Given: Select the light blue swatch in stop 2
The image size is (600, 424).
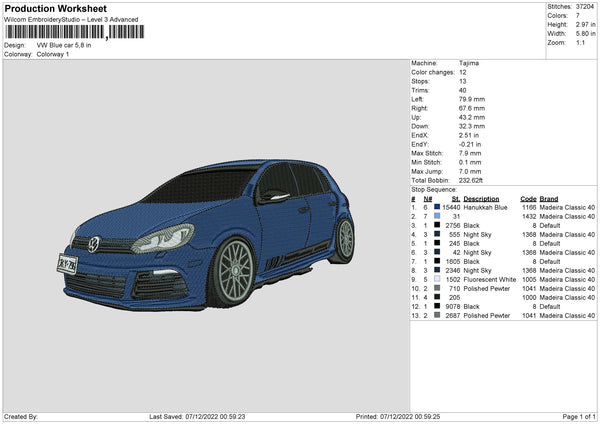Looking at the screenshot, I should 437,216.
